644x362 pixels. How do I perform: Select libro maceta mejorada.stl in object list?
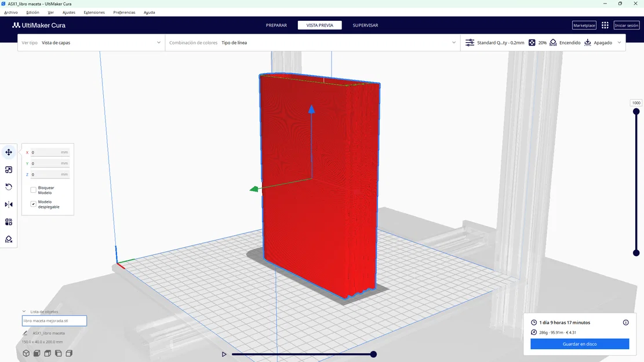(x=54, y=320)
